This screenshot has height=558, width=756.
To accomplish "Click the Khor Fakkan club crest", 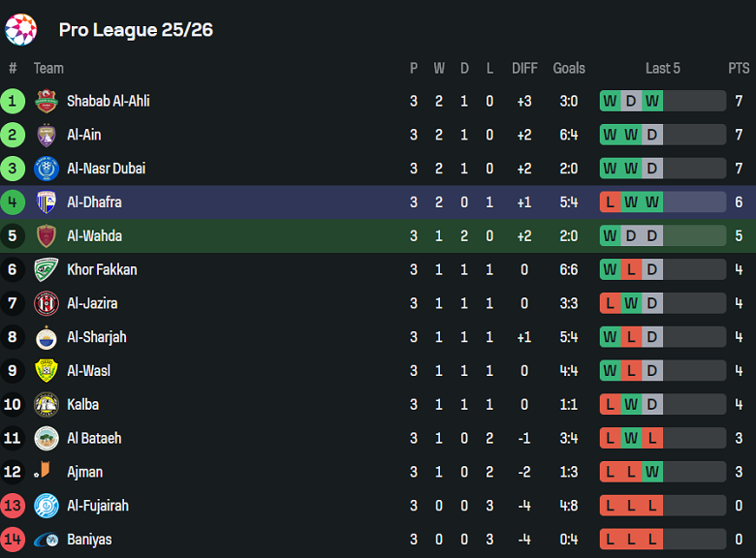I will coord(47,269).
